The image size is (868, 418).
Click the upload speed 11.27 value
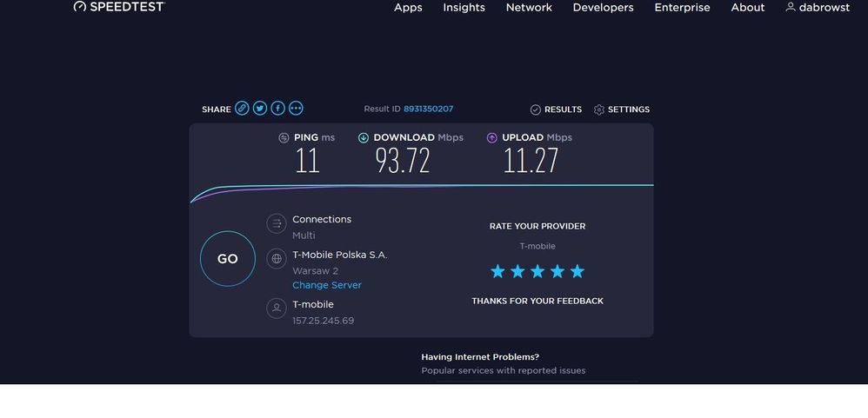click(531, 161)
